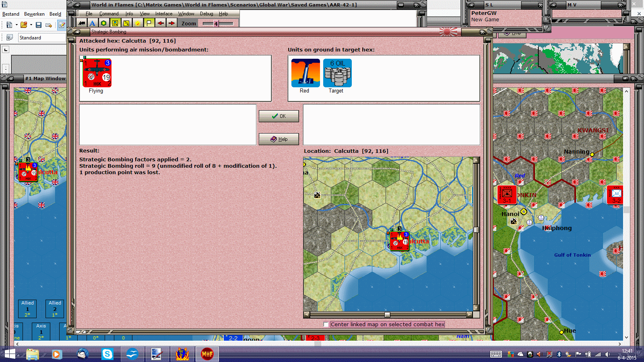Screen dimensions: 644x362
Task: Click the Standaard paragraph style field
Action: tap(42, 38)
